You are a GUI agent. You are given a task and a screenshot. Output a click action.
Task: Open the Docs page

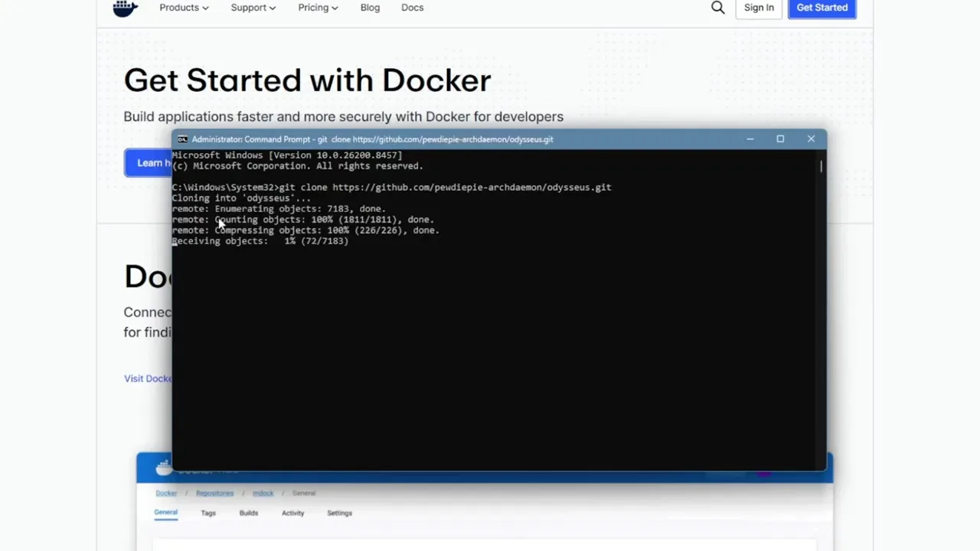[412, 8]
